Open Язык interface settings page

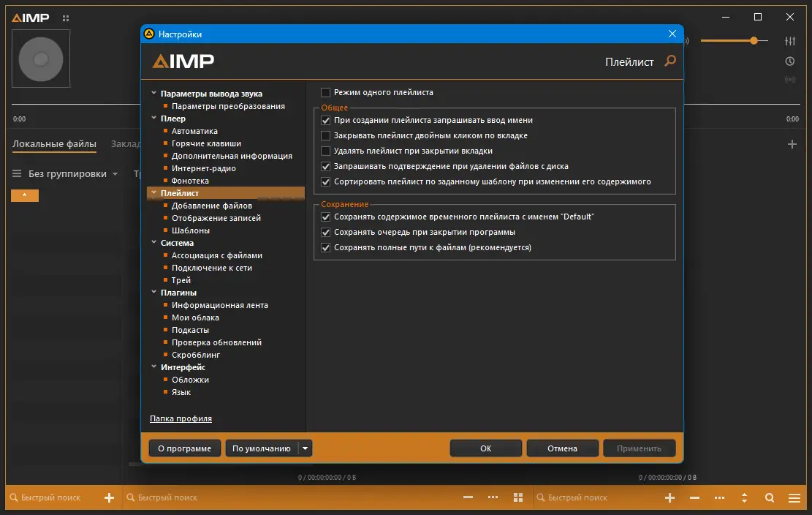(181, 392)
